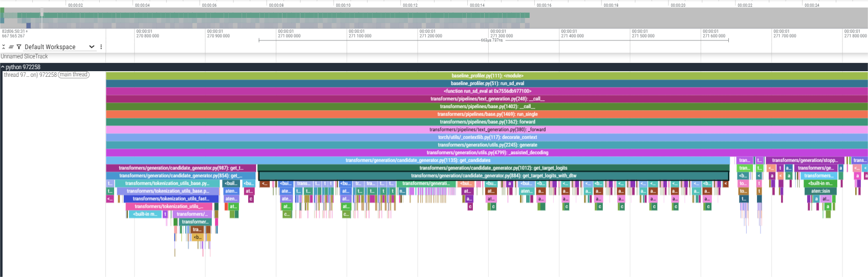Select the Unnamed SliceTrack row
This screenshot has width=868, height=277.
coord(25,56)
